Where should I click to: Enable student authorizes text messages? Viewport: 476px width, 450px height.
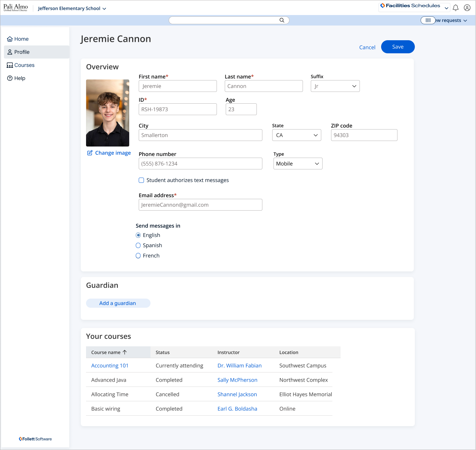(141, 180)
